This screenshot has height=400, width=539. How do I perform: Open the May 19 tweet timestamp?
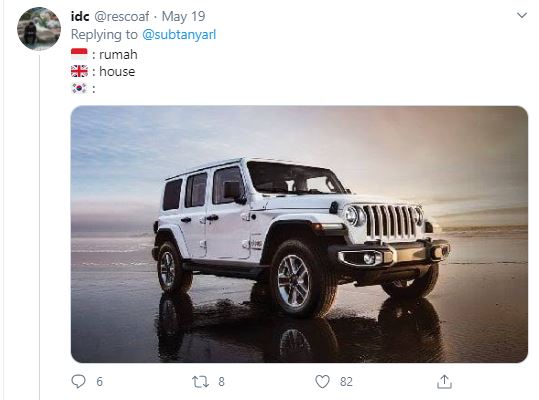183,16
